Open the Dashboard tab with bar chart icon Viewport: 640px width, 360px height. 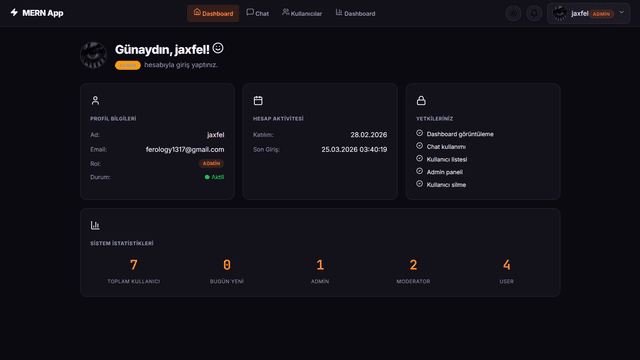tap(356, 13)
